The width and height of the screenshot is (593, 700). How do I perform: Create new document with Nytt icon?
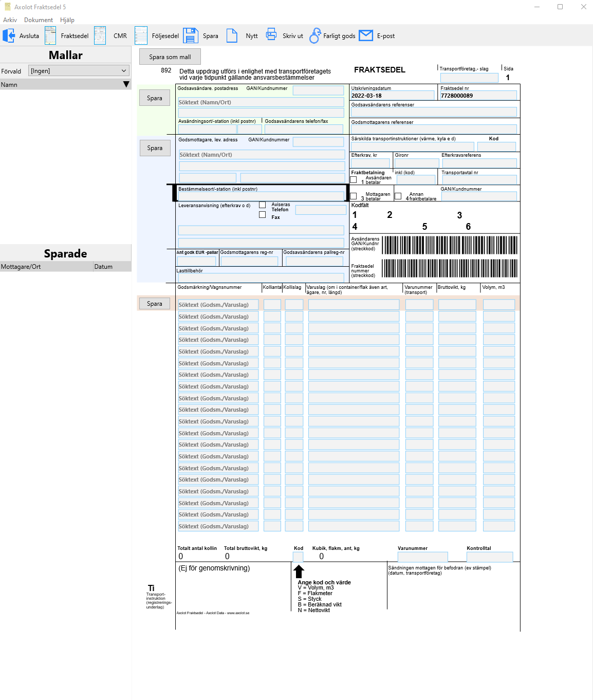tap(232, 36)
